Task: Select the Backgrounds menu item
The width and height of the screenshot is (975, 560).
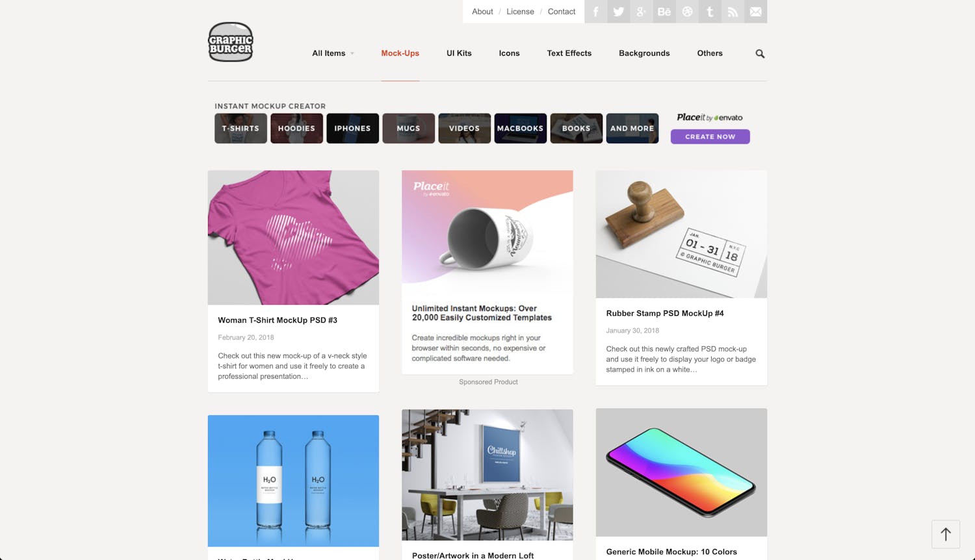Action: pyautogui.click(x=644, y=53)
